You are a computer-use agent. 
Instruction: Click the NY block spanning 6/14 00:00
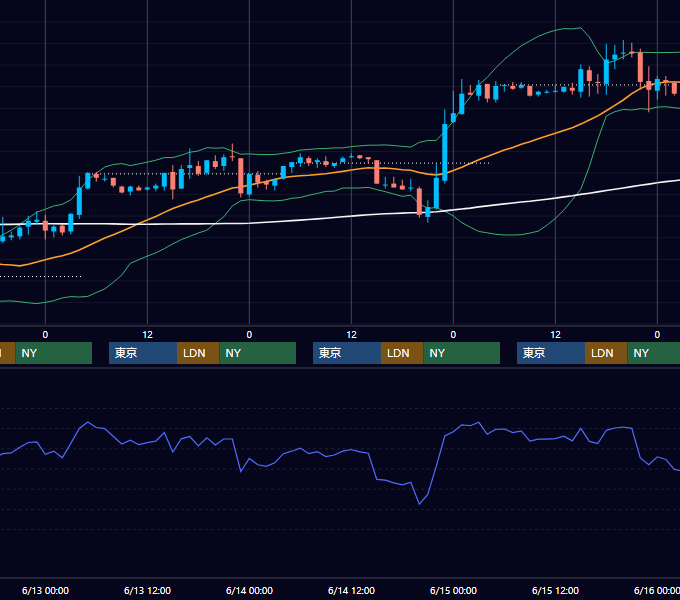tap(258, 353)
